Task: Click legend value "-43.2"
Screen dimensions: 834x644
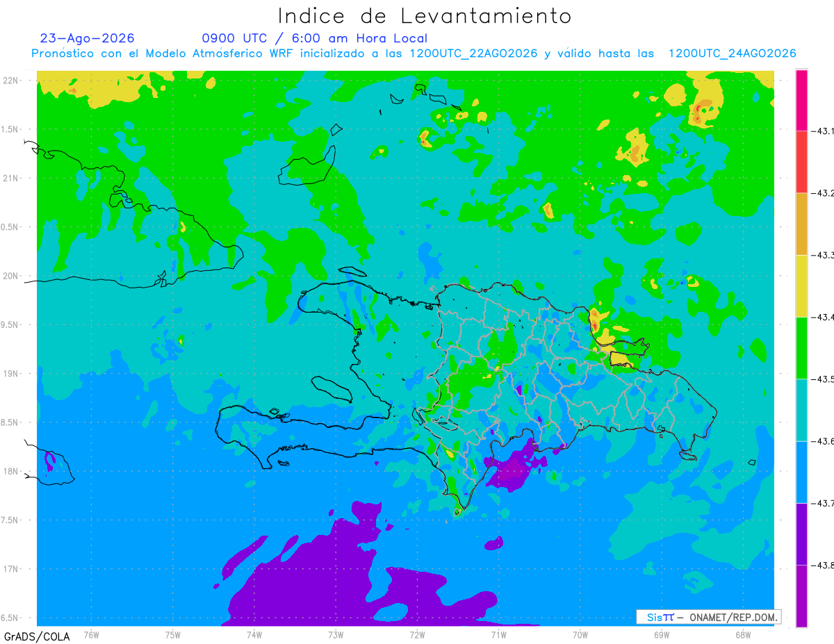Action: [822, 193]
